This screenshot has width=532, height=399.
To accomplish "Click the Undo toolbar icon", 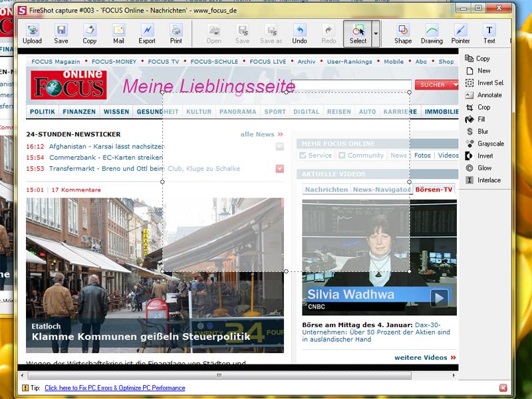I will (299, 33).
